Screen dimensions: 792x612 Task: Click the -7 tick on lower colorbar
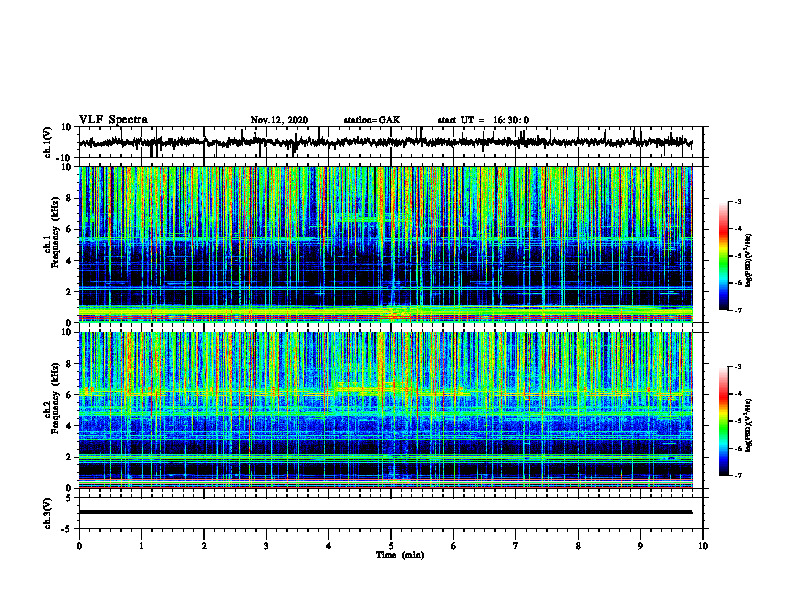(738, 475)
